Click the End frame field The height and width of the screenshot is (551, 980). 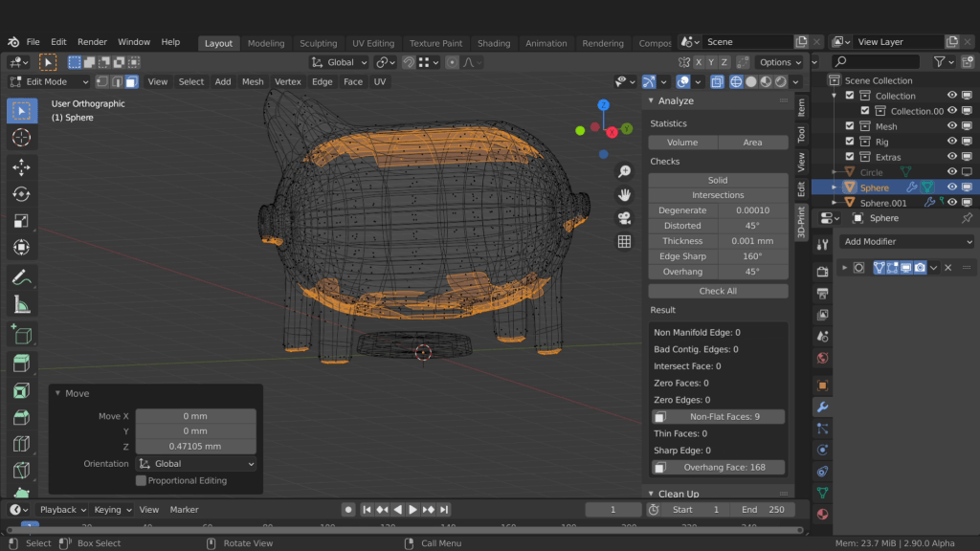point(763,510)
